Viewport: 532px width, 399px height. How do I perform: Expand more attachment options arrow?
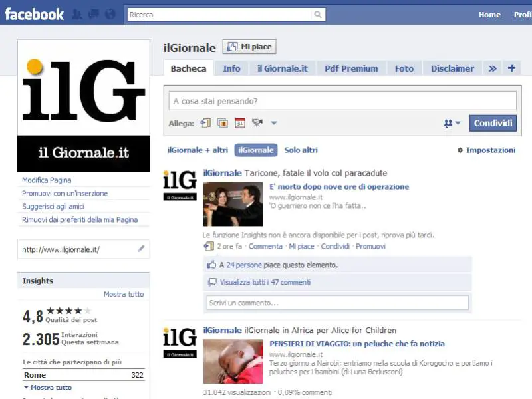tap(274, 123)
